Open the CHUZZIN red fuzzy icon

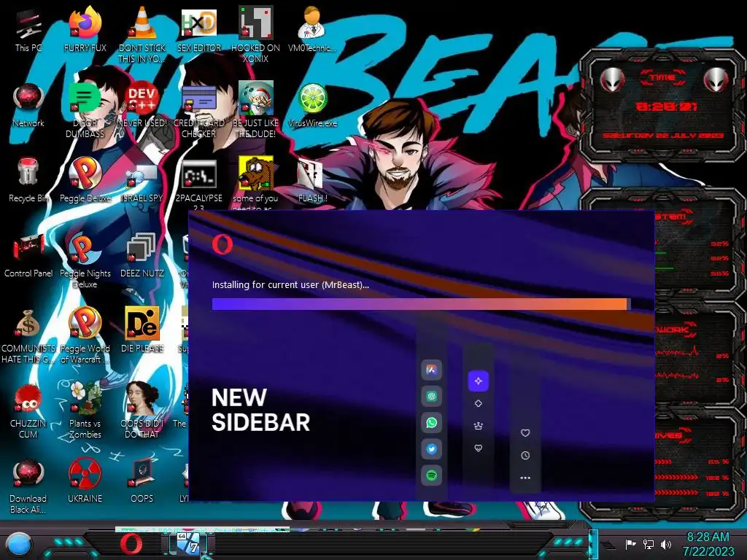point(28,410)
